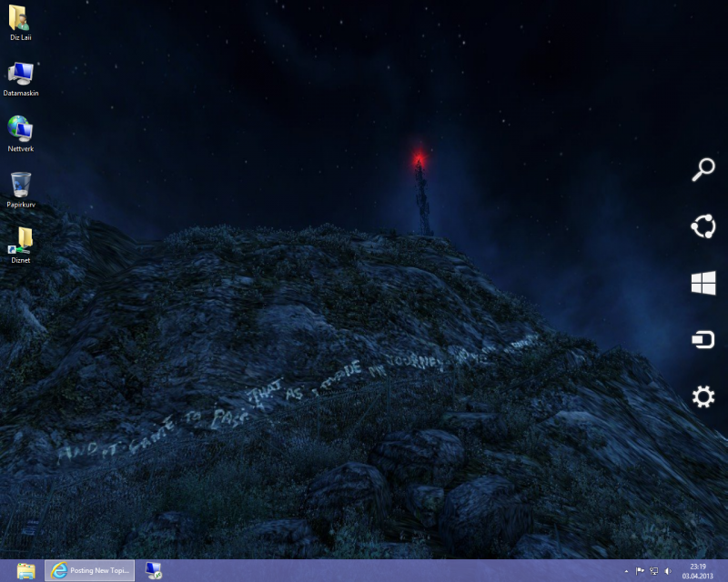Open the Diz Laii user folder
The image size is (728, 582).
coord(20,22)
